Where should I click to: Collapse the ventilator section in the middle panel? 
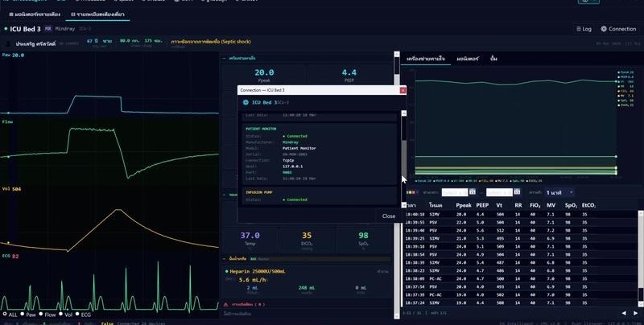[224, 58]
